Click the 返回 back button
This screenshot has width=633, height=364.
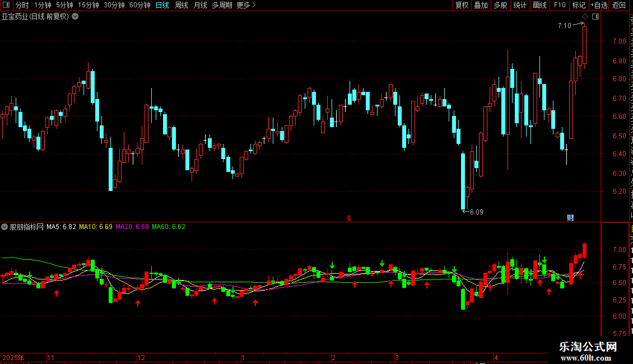coord(618,5)
